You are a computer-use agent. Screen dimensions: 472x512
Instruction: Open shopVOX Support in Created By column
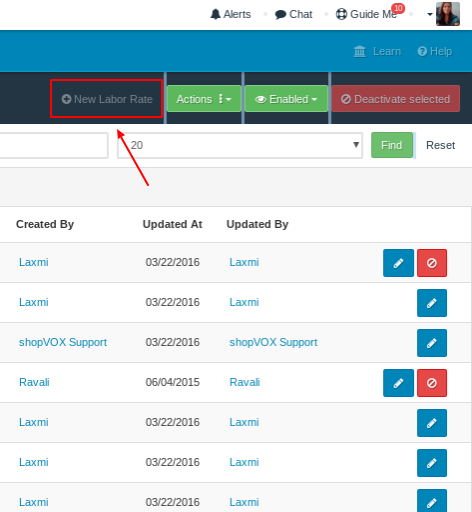click(63, 342)
